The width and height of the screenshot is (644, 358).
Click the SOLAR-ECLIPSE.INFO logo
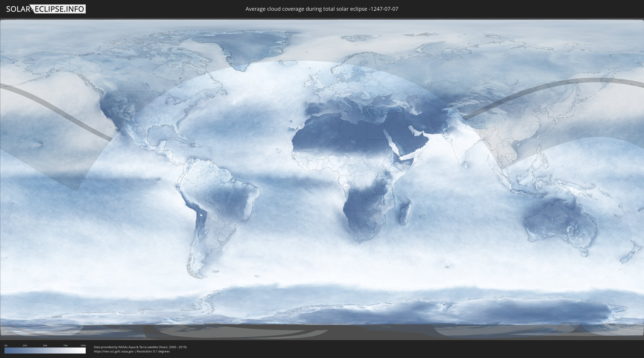46,9
